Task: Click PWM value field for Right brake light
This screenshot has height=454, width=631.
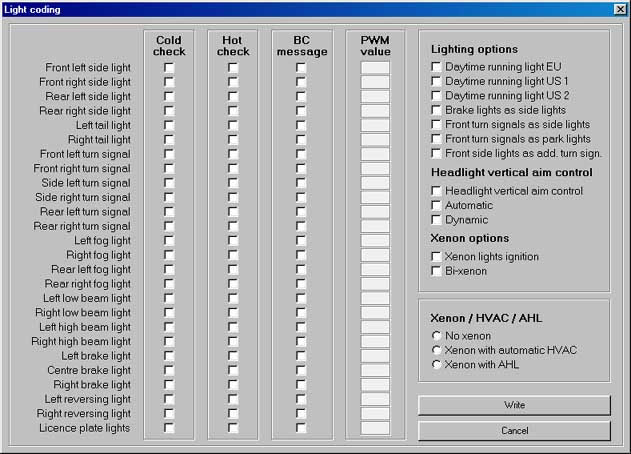Action: (375, 385)
